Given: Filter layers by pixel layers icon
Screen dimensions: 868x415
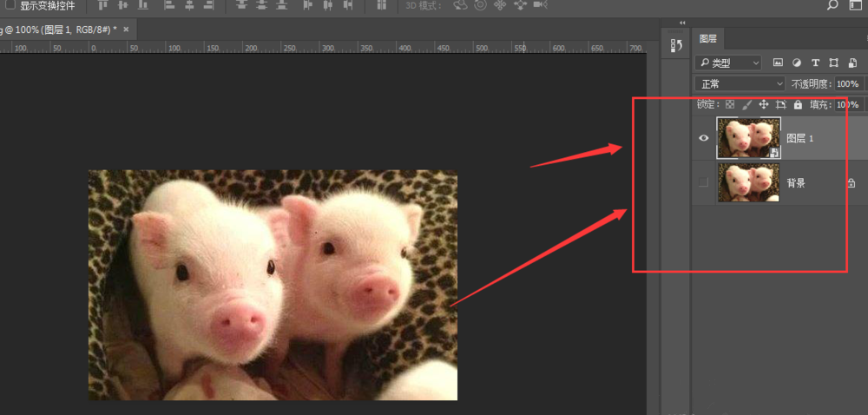Looking at the screenshot, I should (x=778, y=63).
